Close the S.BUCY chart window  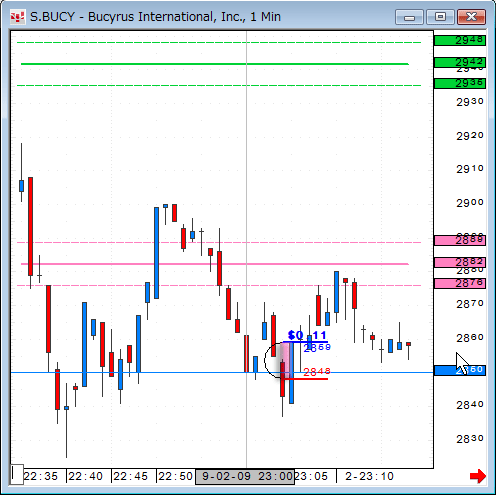471,17
